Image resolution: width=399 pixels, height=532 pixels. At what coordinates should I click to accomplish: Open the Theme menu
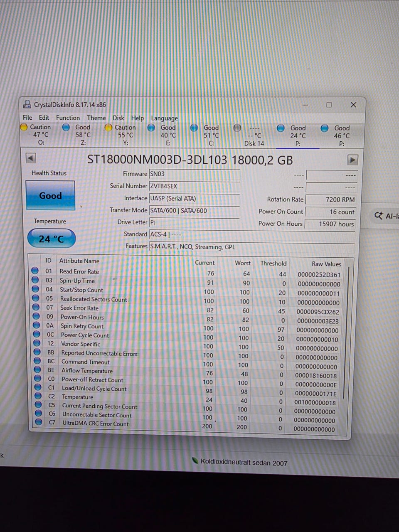96,118
